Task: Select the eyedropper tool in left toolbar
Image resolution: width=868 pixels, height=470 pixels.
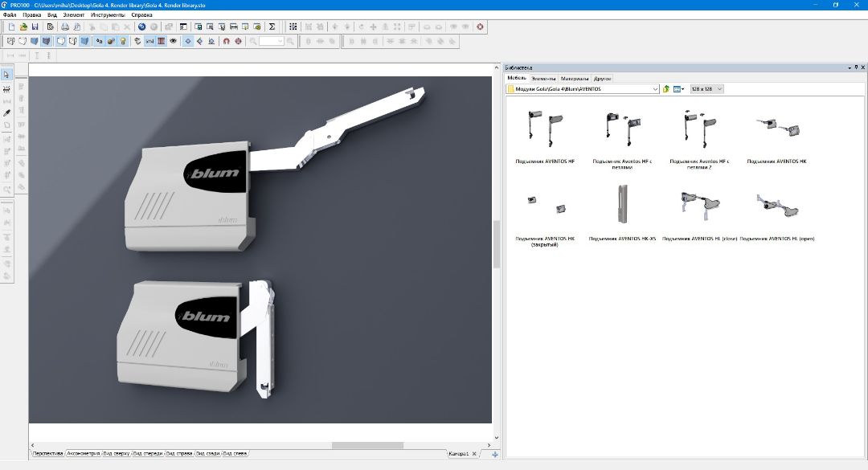Action: tap(6, 113)
